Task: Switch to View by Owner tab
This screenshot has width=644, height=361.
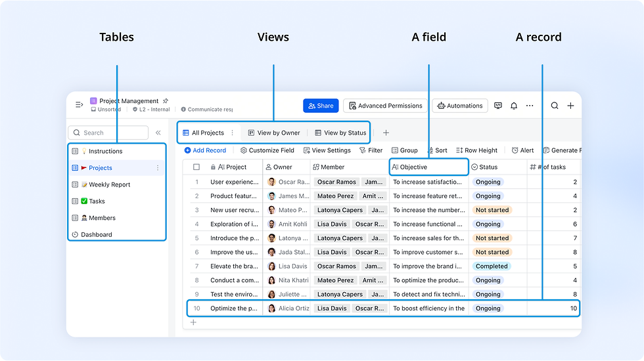Action: (275, 133)
